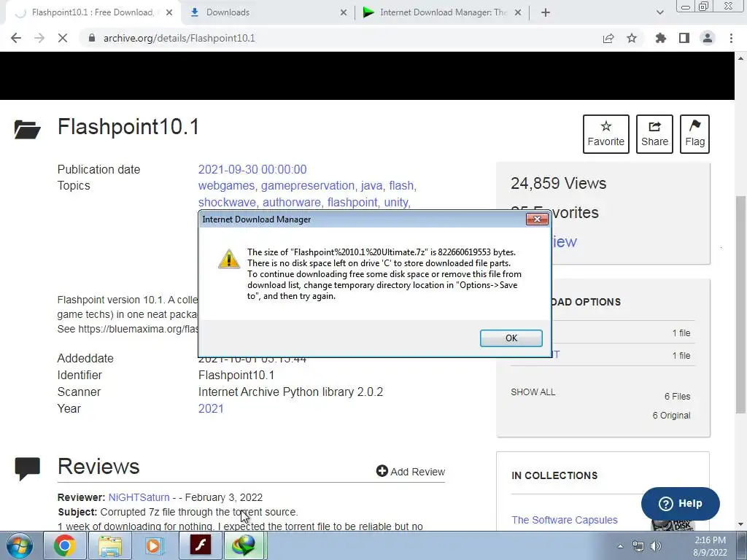Click SHOW ALL in download options

point(533,392)
